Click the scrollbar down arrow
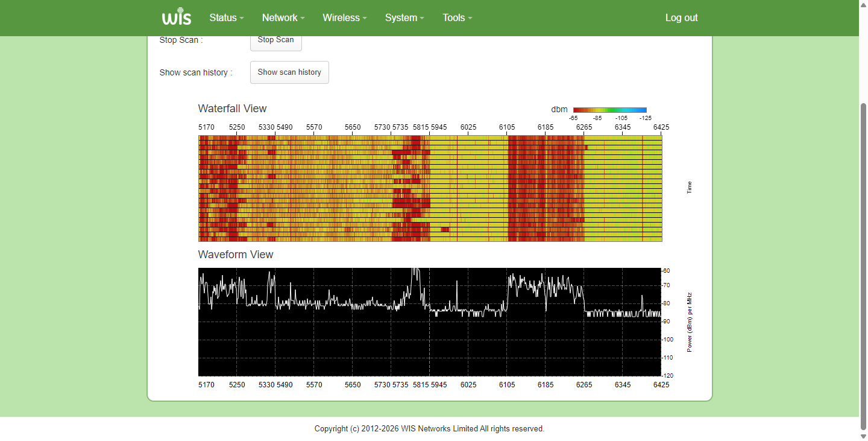 click(x=863, y=436)
